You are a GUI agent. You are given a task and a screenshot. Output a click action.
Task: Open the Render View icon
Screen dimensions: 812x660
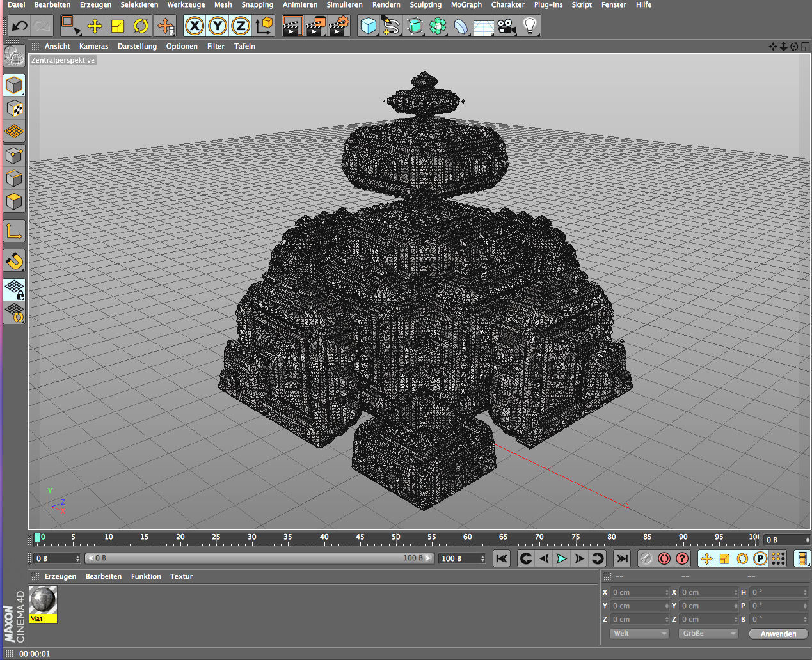[x=292, y=26]
